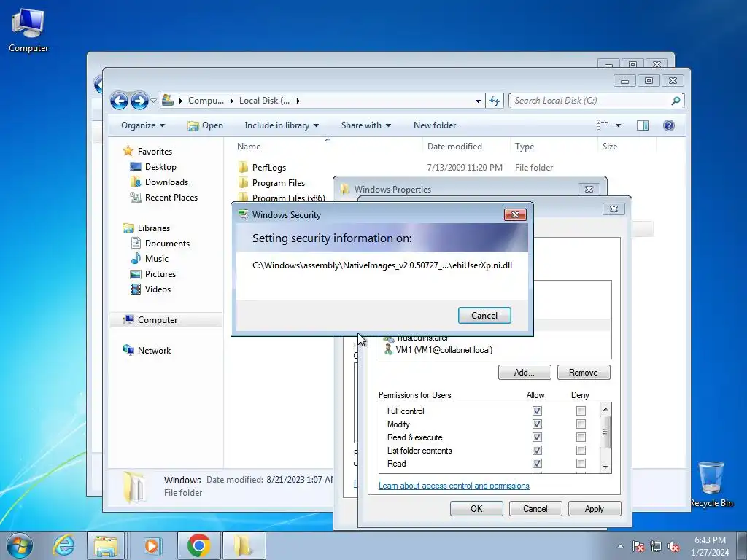Toggle Deny for Read & execute
Image resolution: width=747 pixels, height=560 pixels.
(581, 437)
